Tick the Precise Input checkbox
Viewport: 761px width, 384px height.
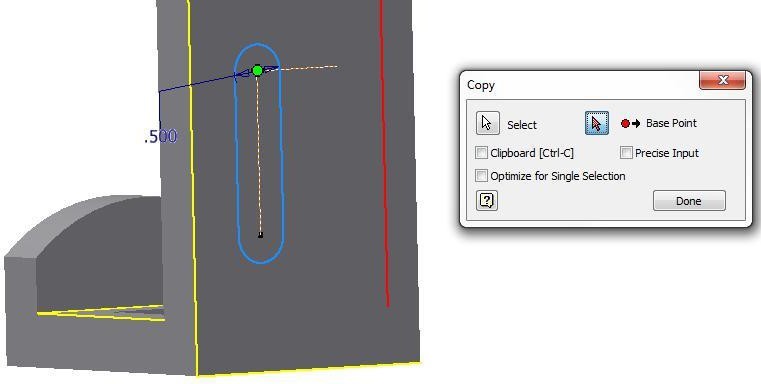pos(626,153)
